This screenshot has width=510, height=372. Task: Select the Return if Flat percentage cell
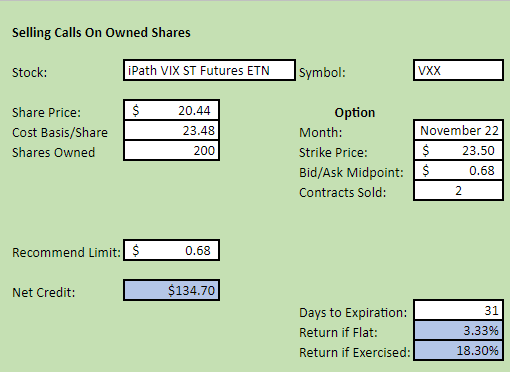(458, 330)
